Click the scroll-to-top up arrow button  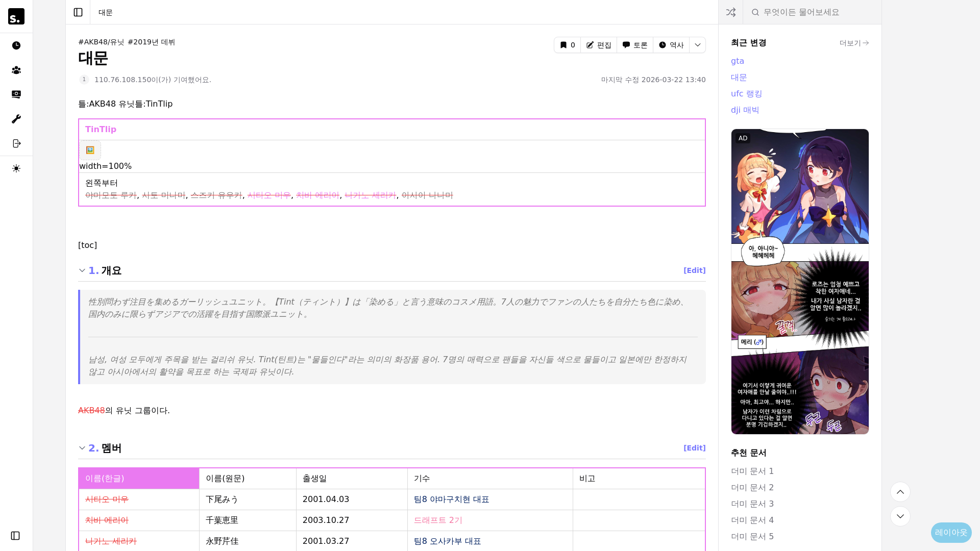[900, 492]
